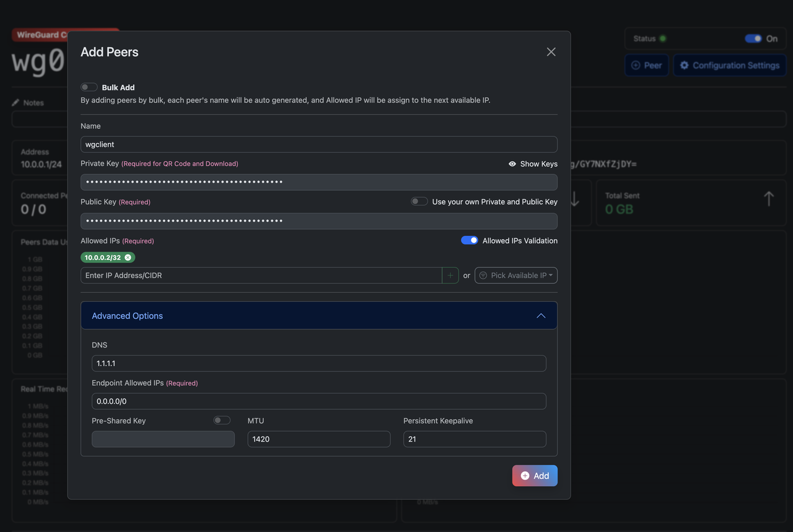Viewport: 793px width, 532px height.
Task: Toggle Use your own Private and Public Key
Action: tap(419, 201)
